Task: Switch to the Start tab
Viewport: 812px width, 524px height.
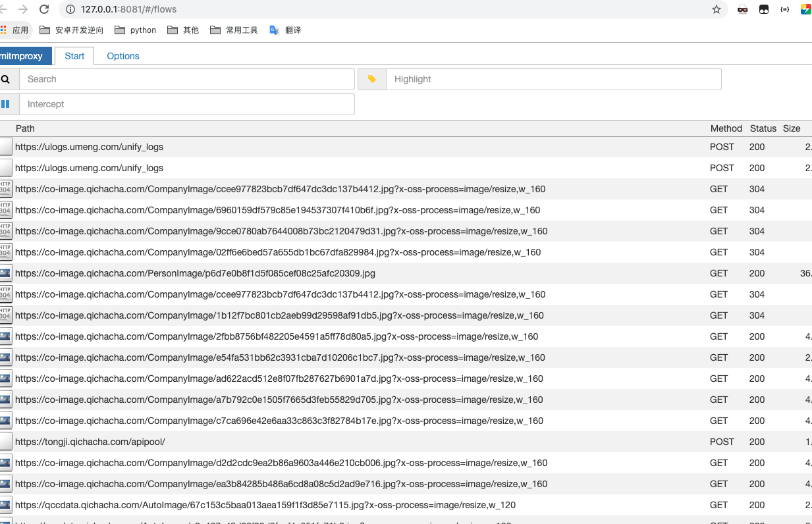Action: [74, 56]
